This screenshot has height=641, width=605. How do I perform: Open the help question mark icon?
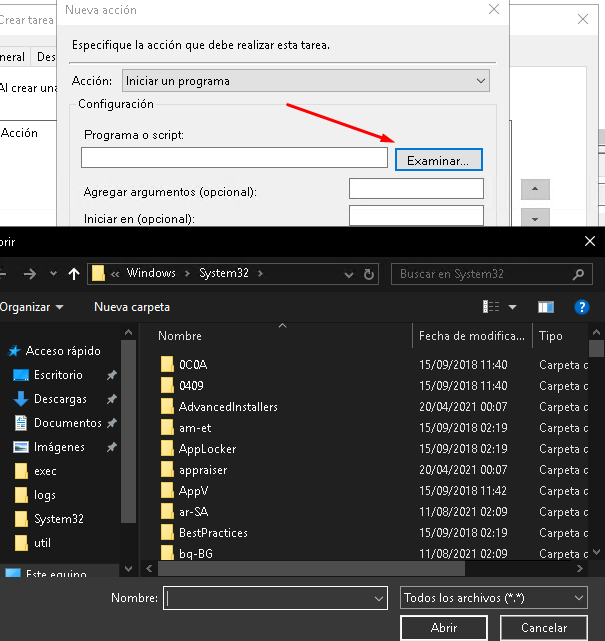pos(581,307)
